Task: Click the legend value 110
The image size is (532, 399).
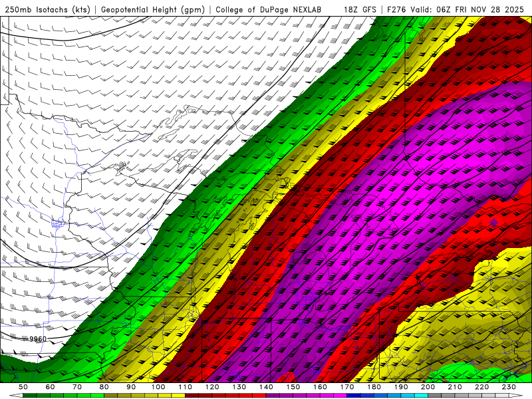Action: pyautogui.click(x=186, y=387)
